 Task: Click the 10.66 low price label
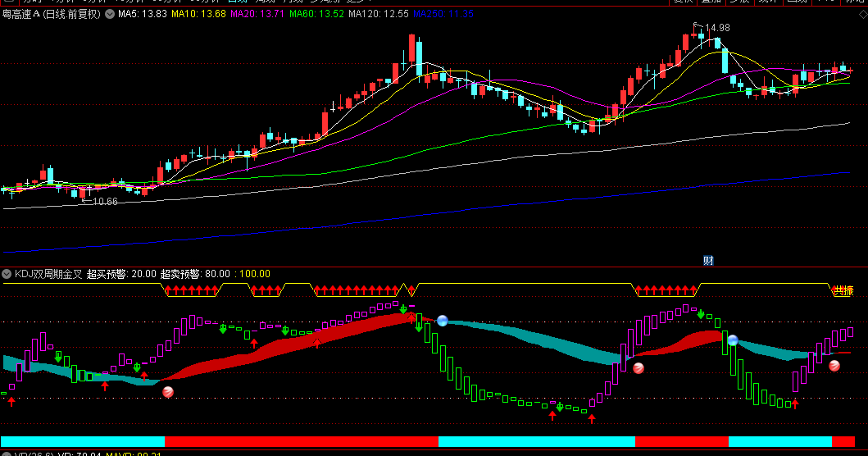click(105, 202)
